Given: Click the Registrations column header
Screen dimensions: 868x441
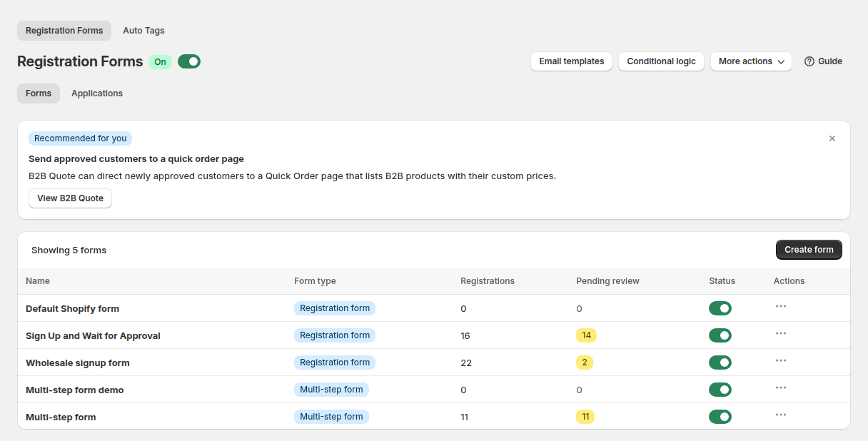Looking at the screenshot, I should pyautogui.click(x=488, y=281).
